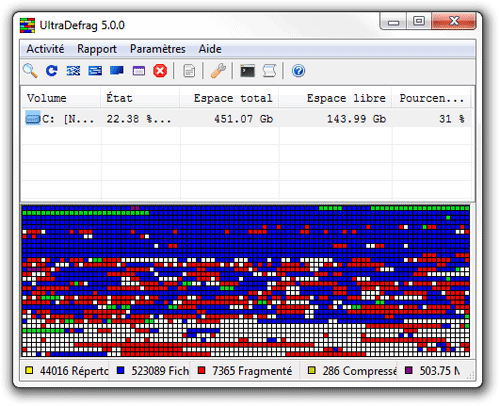Open the Paramètres menu
Image resolution: width=500 pixels, height=406 pixels.
(x=158, y=49)
